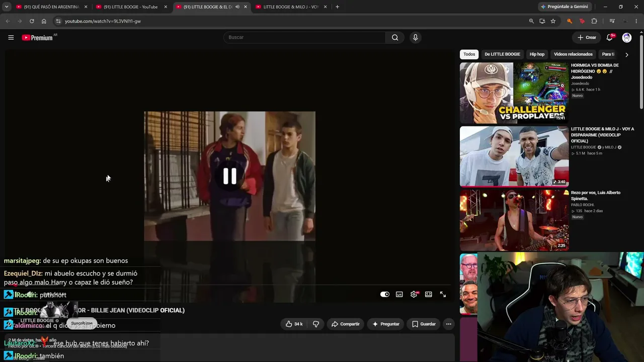The height and width of the screenshot is (362, 644).
Task: Select the 'Todos' filter chip
Action: (469, 54)
